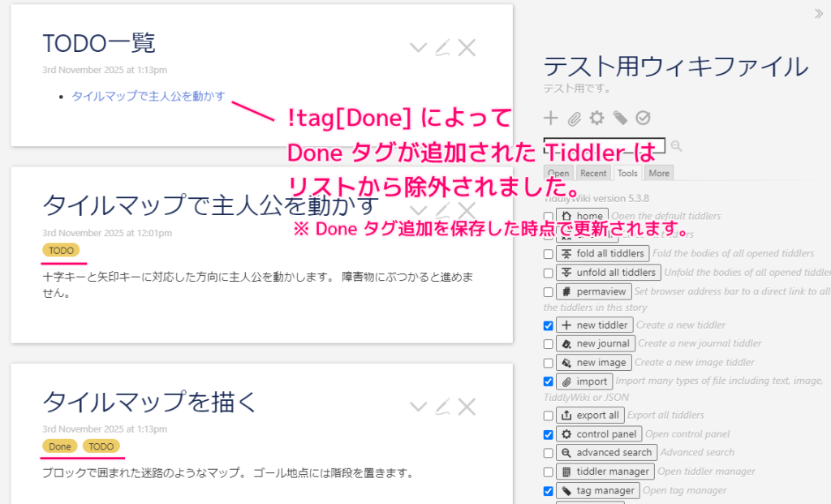Screen dimensions: 831x504
Task: Open the import tool via the paperclip icon
Action: [x=574, y=118]
